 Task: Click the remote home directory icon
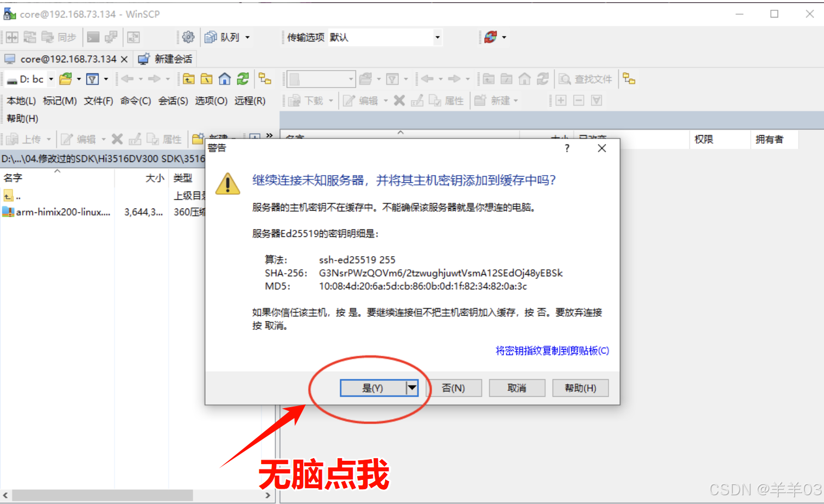tap(525, 79)
